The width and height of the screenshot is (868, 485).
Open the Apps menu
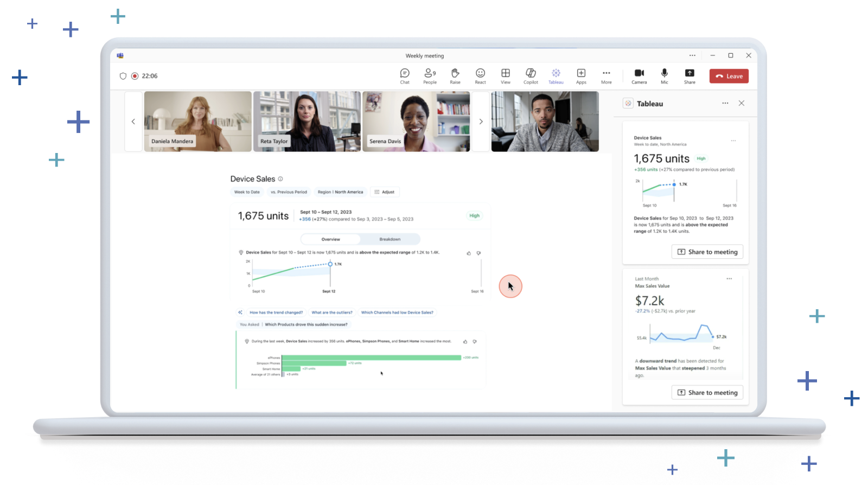[x=581, y=76]
